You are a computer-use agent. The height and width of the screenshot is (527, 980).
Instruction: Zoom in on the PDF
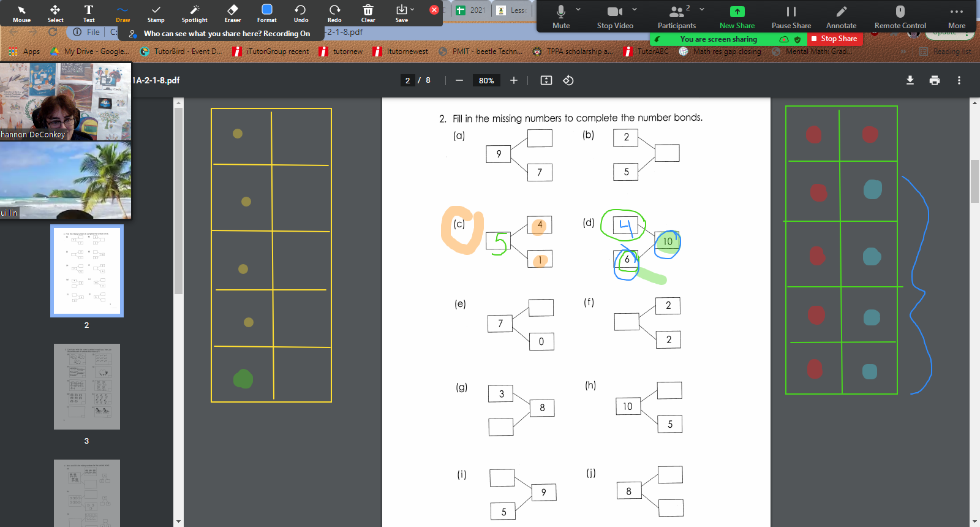click(514, 80)
